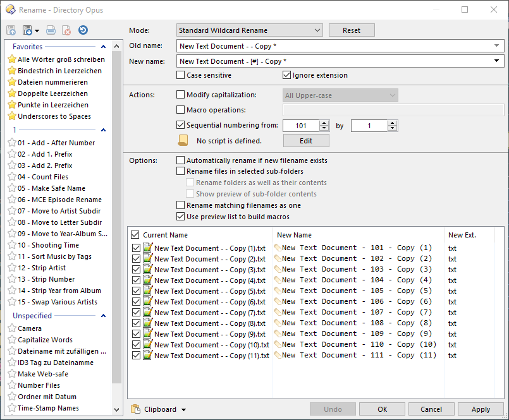Click the preset list scrollbar down arrow
The width and height of the screenshot is (509, 420).
tap(117, 410)
